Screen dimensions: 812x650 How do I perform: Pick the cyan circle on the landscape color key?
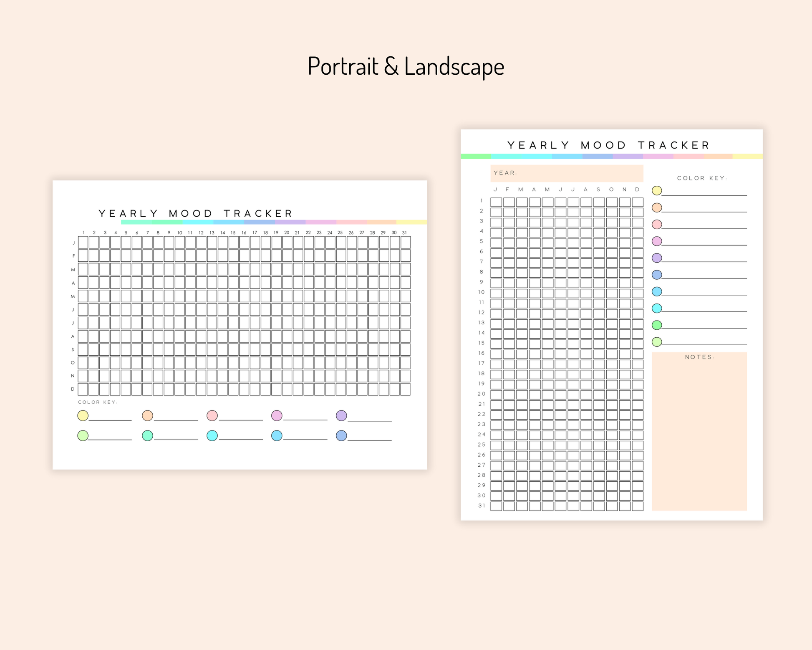point(212,435)
